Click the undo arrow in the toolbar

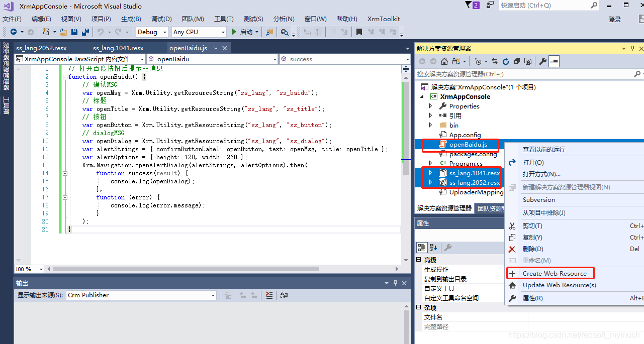click(100, 32)
